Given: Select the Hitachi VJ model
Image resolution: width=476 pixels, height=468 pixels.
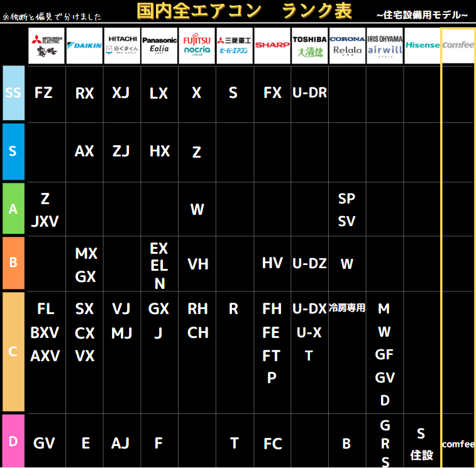Looking at the screenshot, I should [121, 309].
